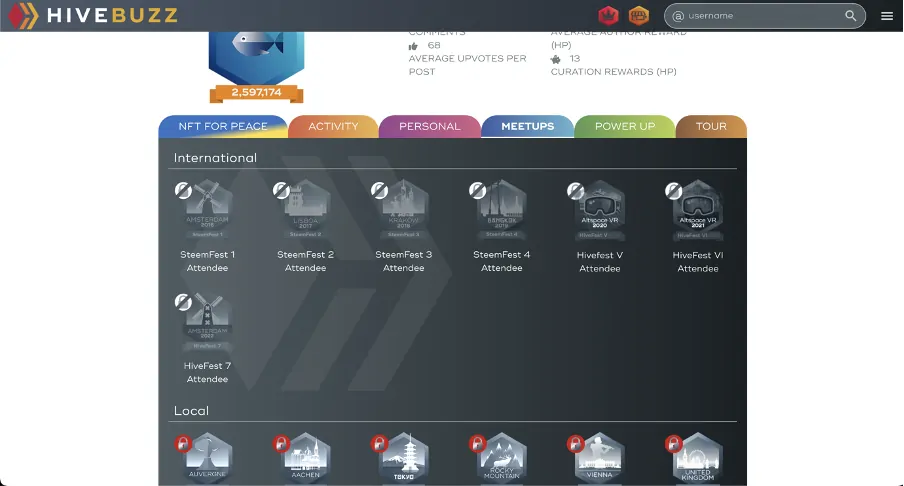
Task: Click the SteemFest 1 Attendee label
Action: tap(208, 261)
